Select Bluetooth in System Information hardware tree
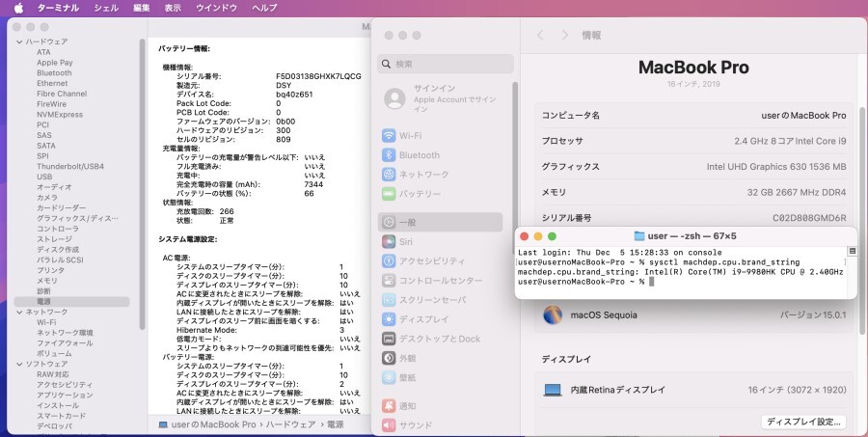This screenshot has width=868, height=437. pyautogui.click(x=54, y=73)
